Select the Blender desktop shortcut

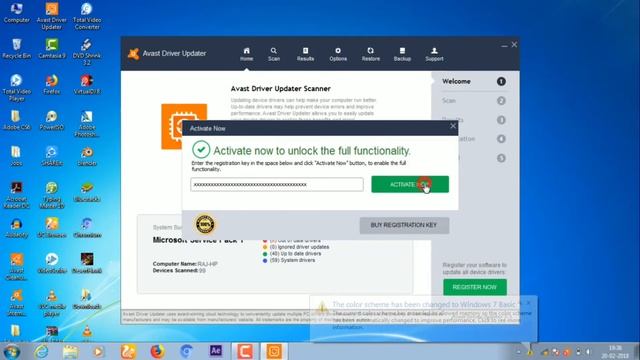coord(87,156)
